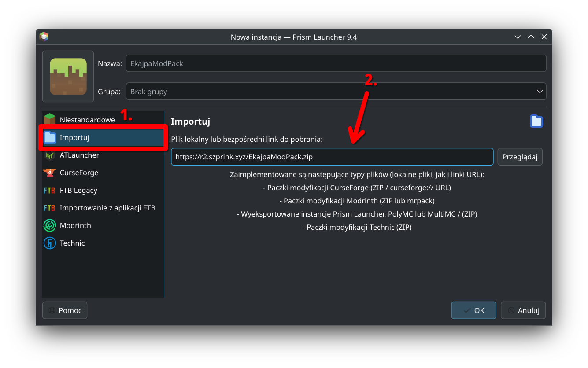Expand the Grupa dropdown arrow
588x368 pixels.
click(540, 92)
